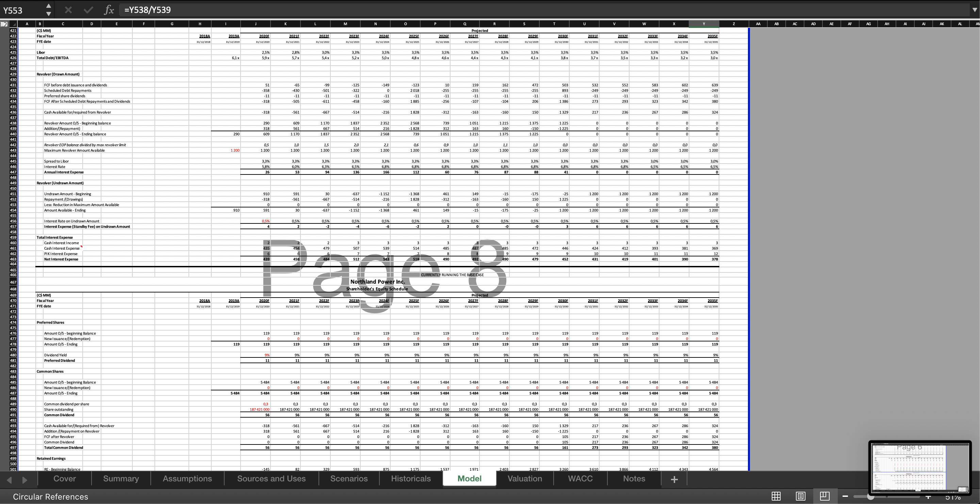980x504 pixels.
Task: Click Circular References status text
Action: point(51,497)
